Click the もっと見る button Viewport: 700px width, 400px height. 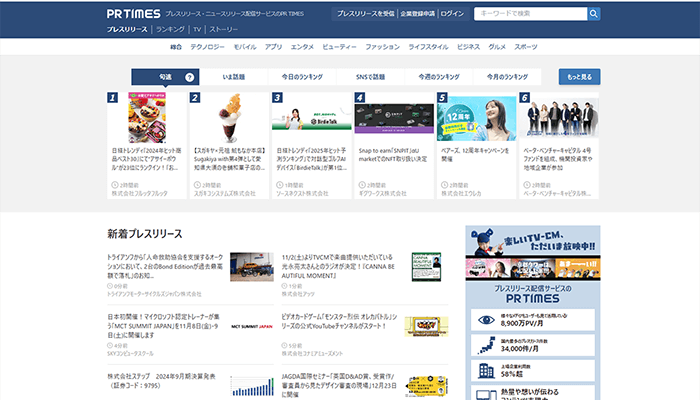(579, 77)
